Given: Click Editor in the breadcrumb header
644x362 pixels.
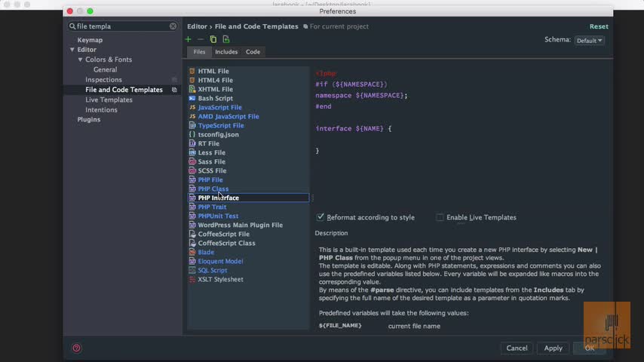Looking at the screenshot, I should (x=197, y=26).
